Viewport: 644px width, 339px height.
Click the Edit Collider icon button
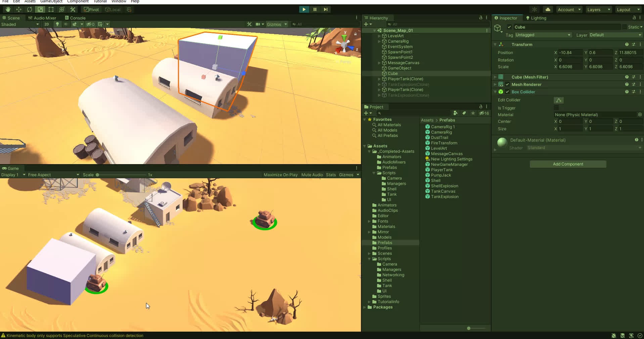558,100
